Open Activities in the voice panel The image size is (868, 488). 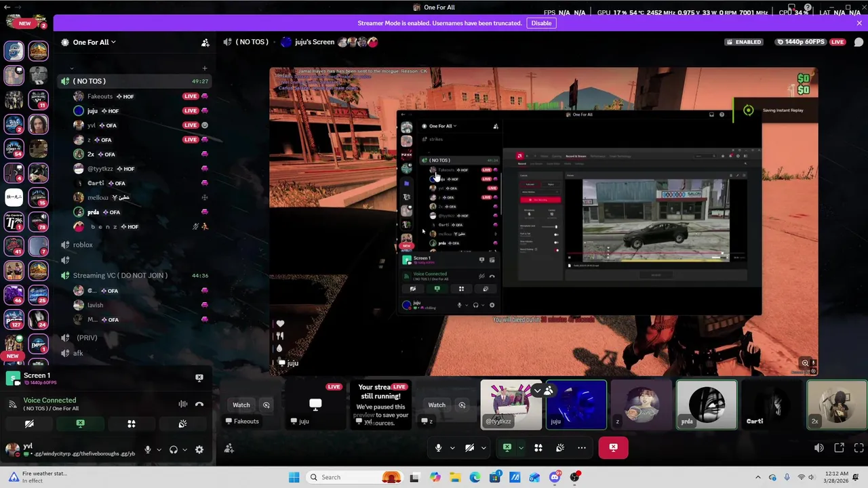click(x=132, y=424)
